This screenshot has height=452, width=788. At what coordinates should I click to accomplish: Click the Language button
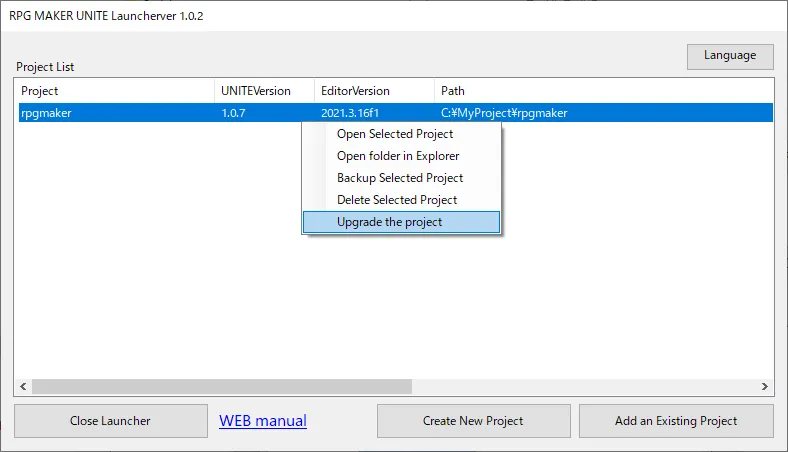click(730, 55)
